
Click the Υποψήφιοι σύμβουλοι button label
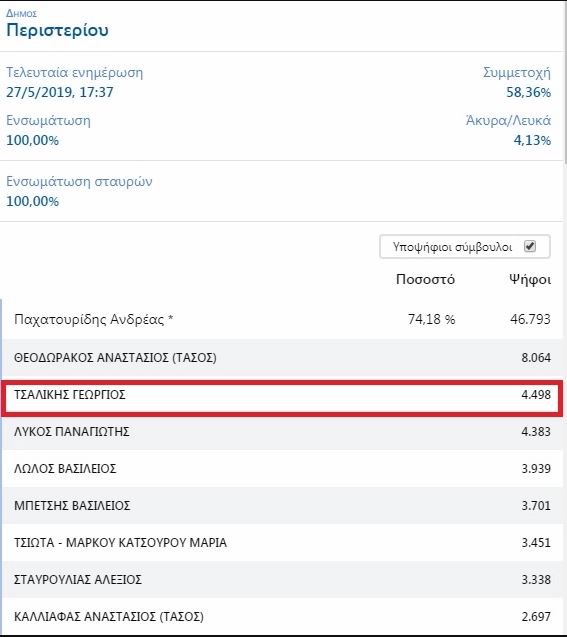point(452,247)
